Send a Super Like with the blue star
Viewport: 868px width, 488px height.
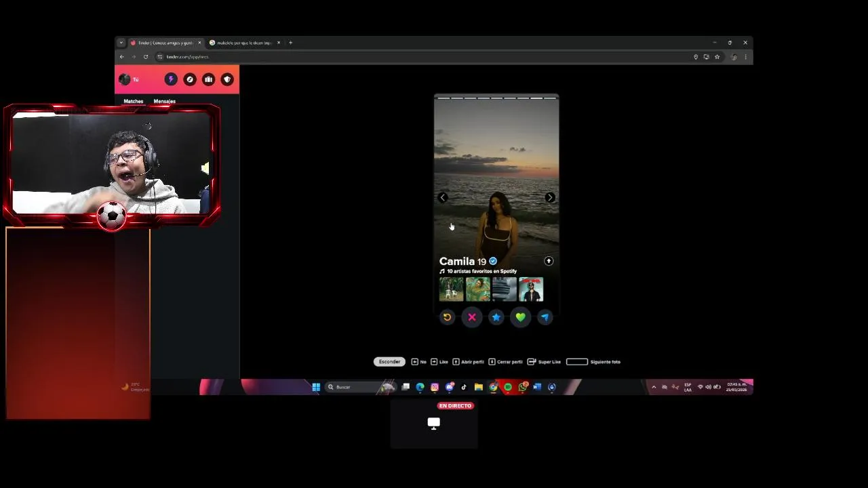click(496, 317)
